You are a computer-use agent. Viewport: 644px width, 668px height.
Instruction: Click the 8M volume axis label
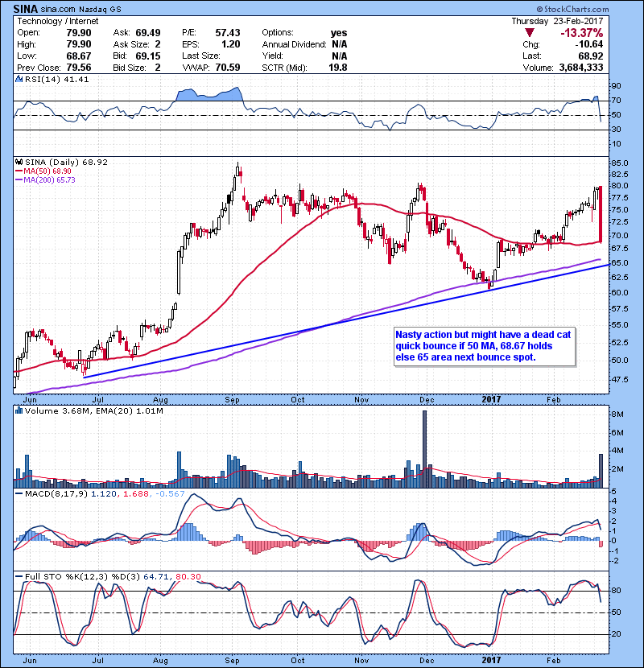pos(617,414)
